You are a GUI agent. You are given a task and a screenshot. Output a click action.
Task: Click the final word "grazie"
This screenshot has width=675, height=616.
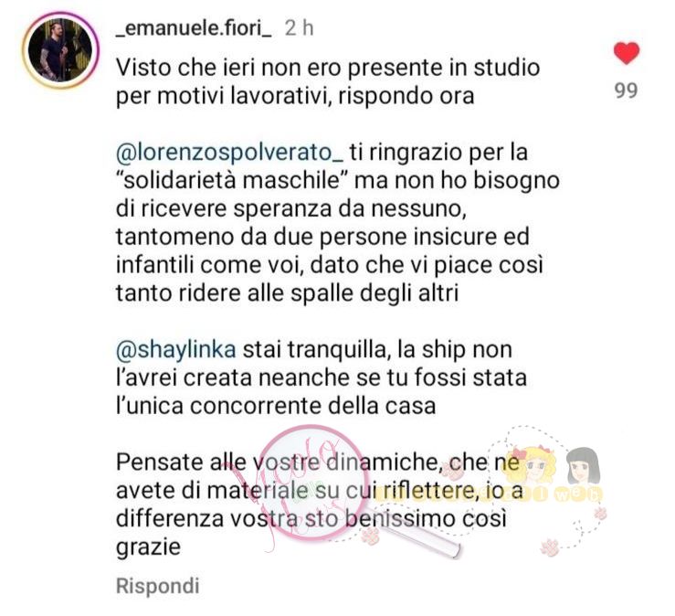pos(148,547)
